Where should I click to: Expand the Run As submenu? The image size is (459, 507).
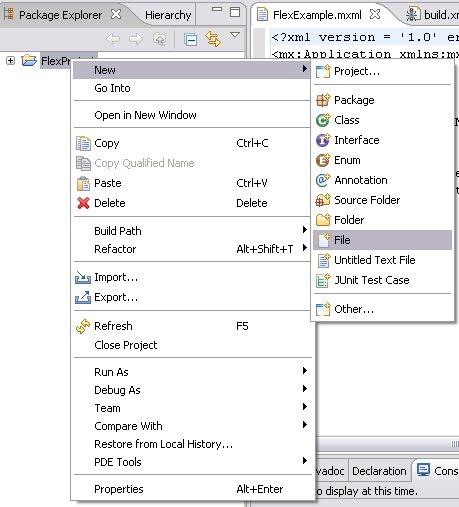[191, 372]
